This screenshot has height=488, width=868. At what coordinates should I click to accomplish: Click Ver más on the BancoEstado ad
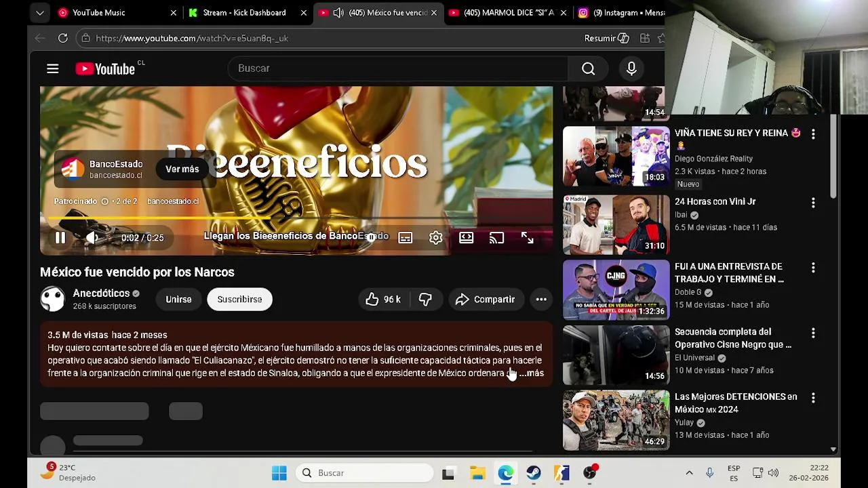tap(182, 169)
